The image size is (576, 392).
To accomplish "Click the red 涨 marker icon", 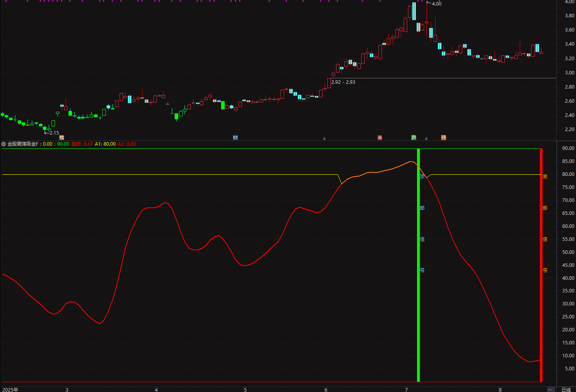I will pyautogui.click(x=380, y=138).
